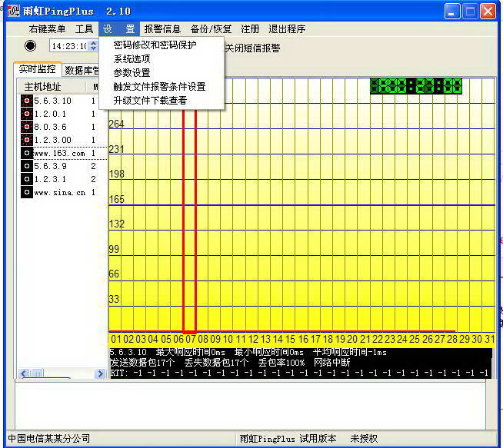This screenshot has width=503, height=448.
Task: Click the status icon beside host 1.2.3.1
Action: click(x=27, y=179)
